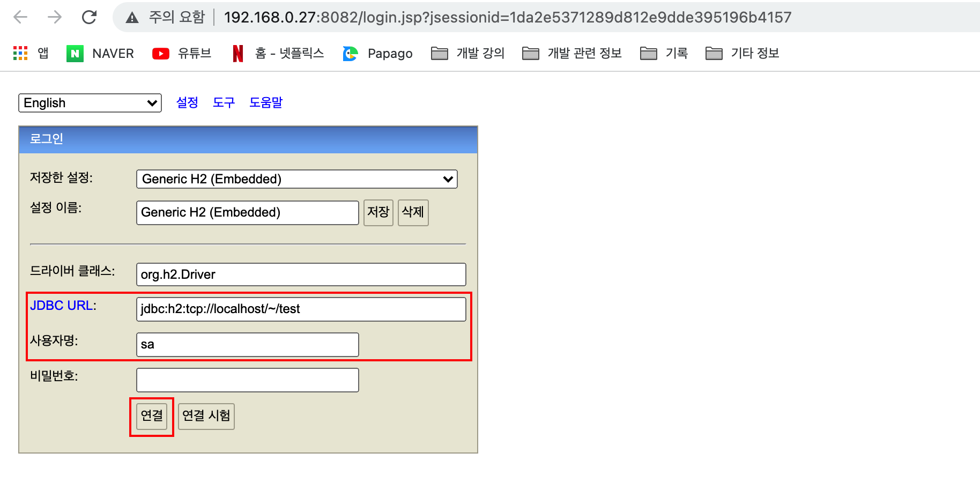This screenshot has width=980, height=490.
Task: Navigate back with the browser arrow
Action: [20, 17]
